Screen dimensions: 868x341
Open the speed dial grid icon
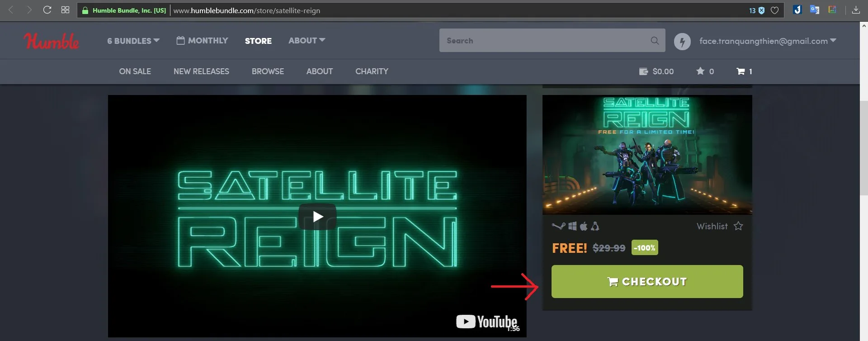click(65, 10)
